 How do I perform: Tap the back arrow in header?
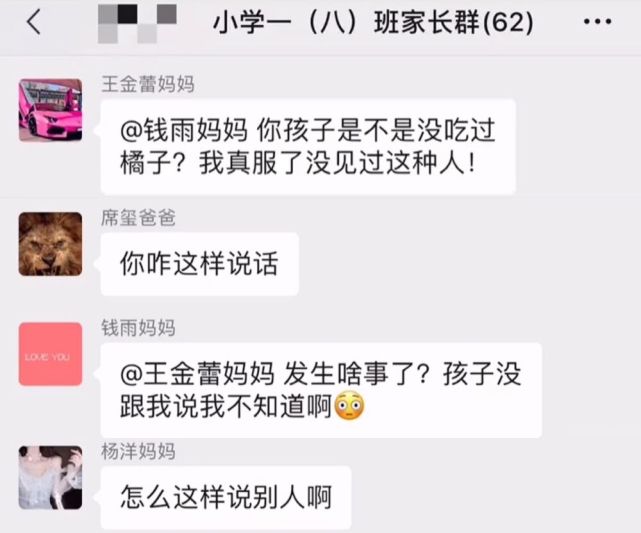pos(34,22)
